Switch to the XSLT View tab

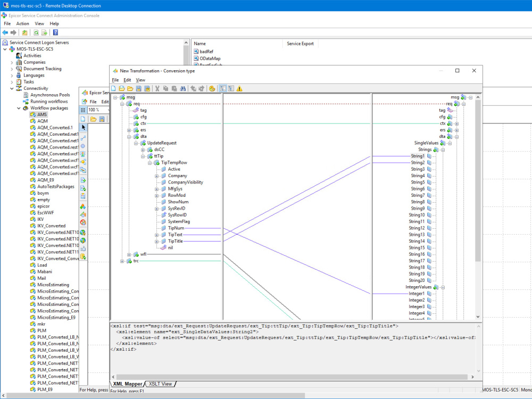[161, 384]
